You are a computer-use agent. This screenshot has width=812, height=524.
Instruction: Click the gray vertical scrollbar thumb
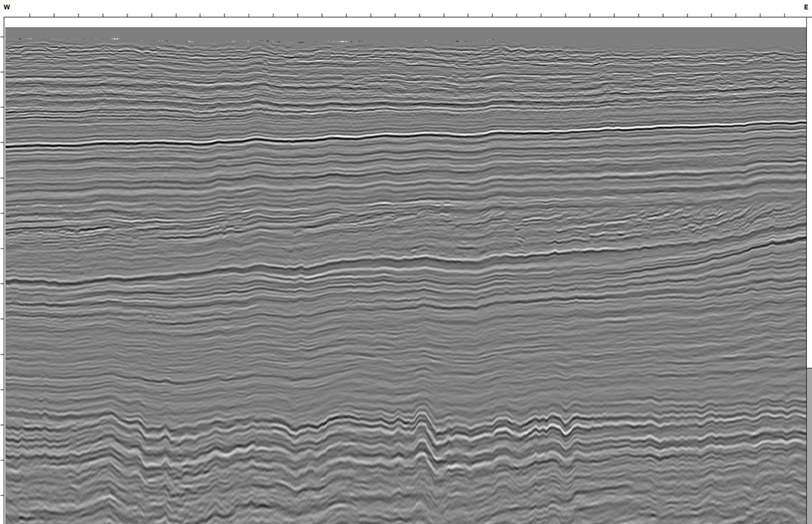(x=809, y=446)
